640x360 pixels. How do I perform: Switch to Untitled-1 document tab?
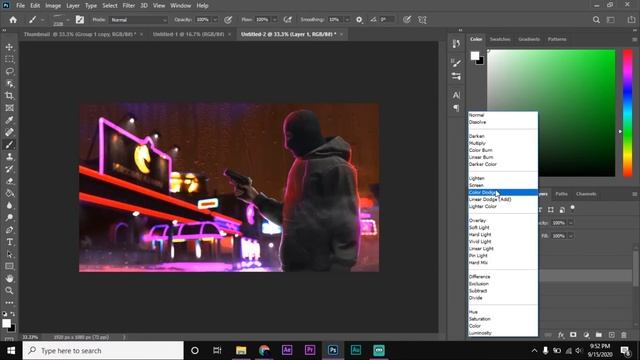(x=189, y=34)
